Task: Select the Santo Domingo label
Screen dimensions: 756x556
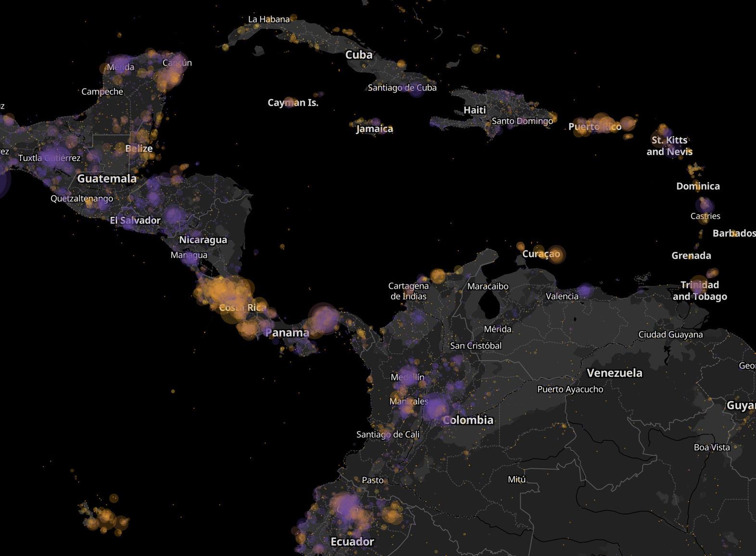Action: 522,121
